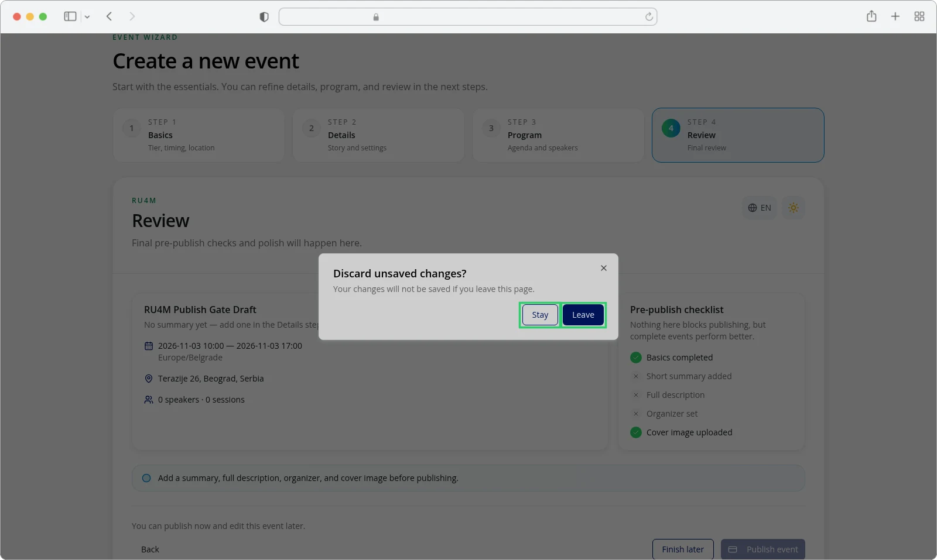Click the Basics completed green checkmark
The width and height of the screenshot is (937, 560).
point(636,358)
